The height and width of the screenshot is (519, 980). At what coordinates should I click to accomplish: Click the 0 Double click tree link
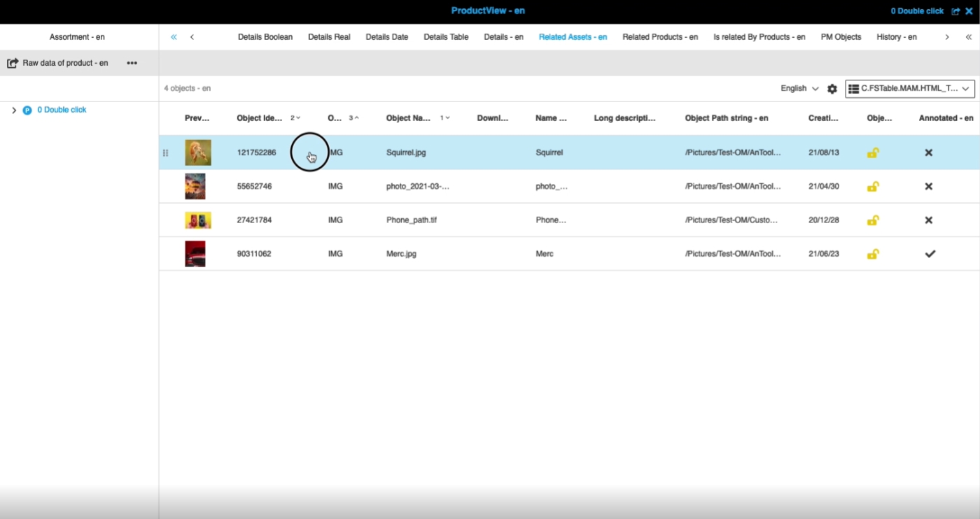click(62, 111)
